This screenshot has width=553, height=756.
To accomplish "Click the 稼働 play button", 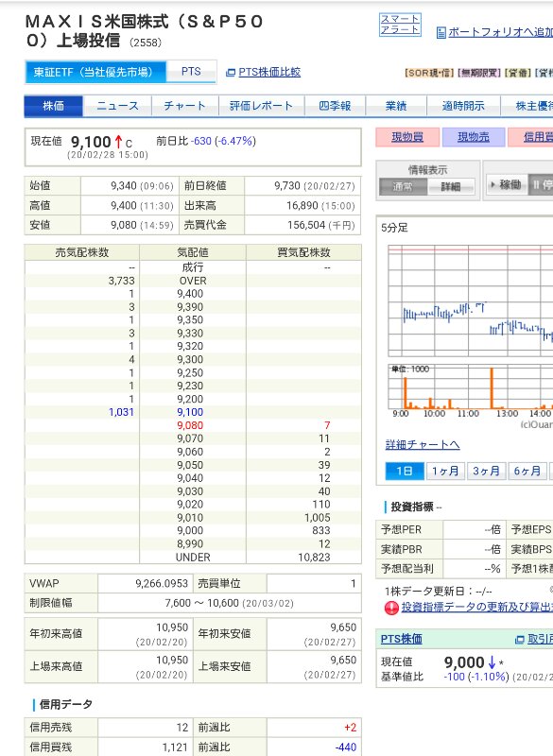I will (x=507, y=184).
